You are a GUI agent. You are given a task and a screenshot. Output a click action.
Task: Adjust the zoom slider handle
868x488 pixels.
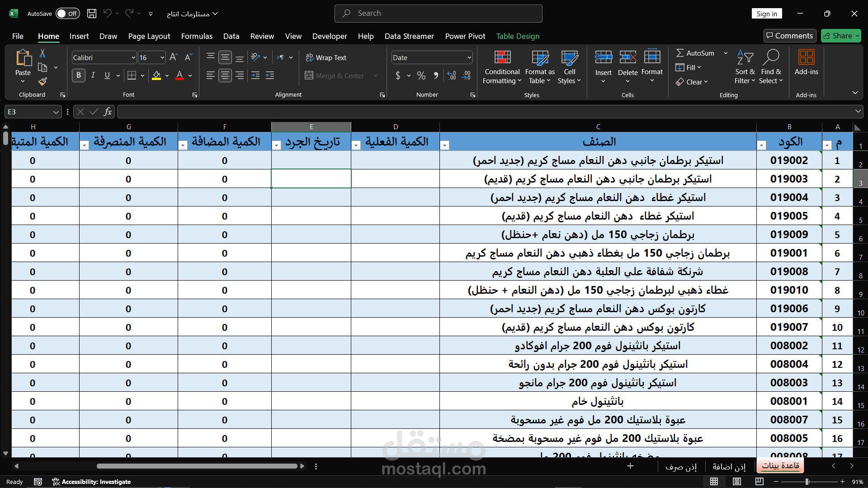pos(807,482)
